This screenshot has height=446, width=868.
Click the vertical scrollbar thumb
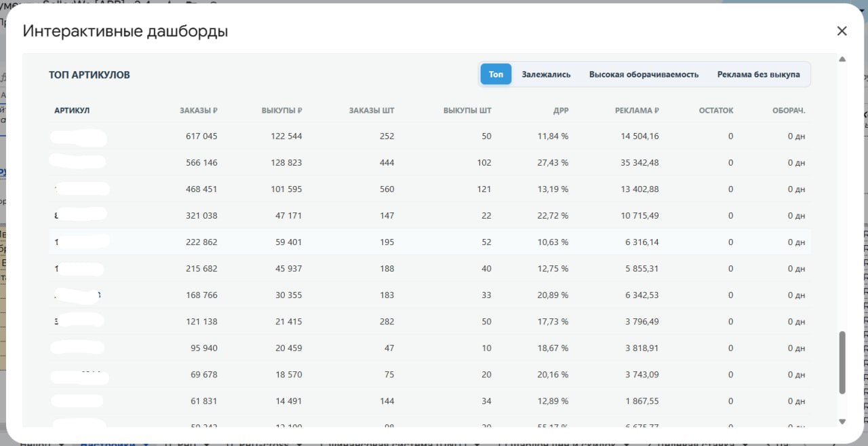coord(842,363)
